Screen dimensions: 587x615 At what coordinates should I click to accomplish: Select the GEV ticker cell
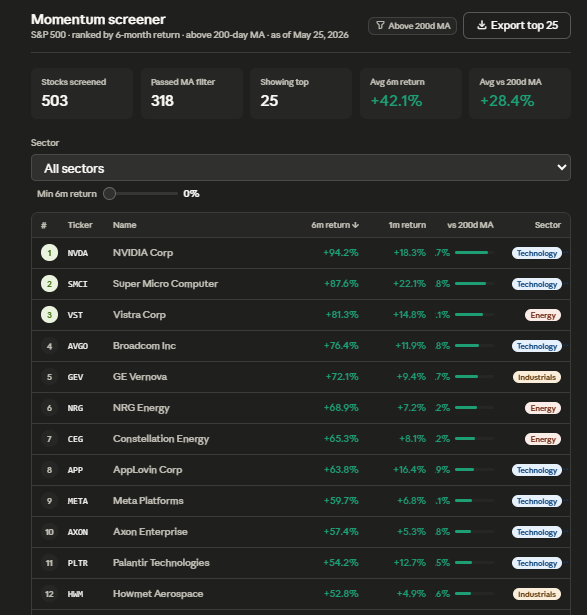click(75, 377)
